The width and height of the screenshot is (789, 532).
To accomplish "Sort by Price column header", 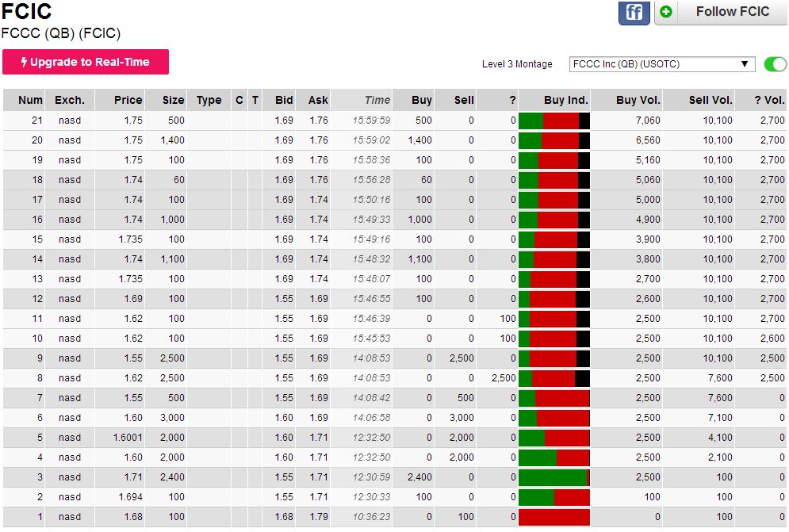I will coord(120,100).
